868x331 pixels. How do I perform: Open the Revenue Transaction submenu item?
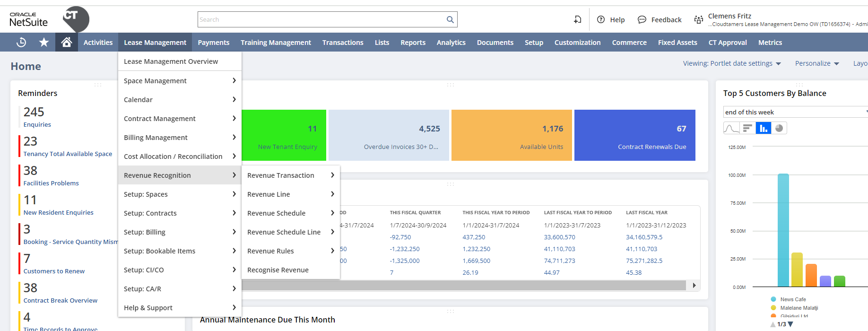pyautogui.click(x=291, y=175)
